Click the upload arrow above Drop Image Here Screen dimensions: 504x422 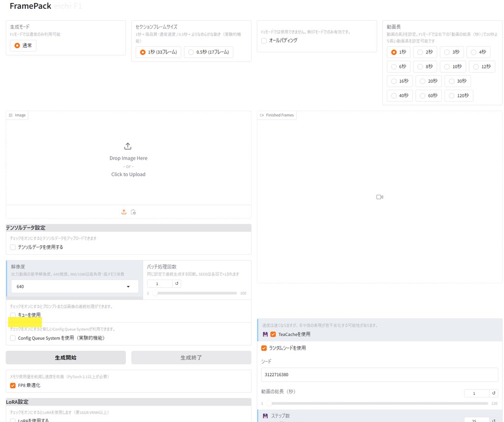point(128,146)
